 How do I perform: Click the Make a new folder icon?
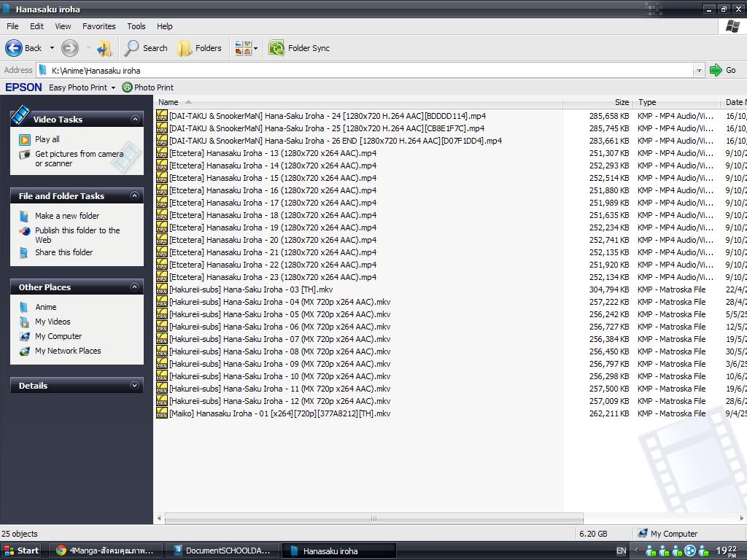point(24,216)
